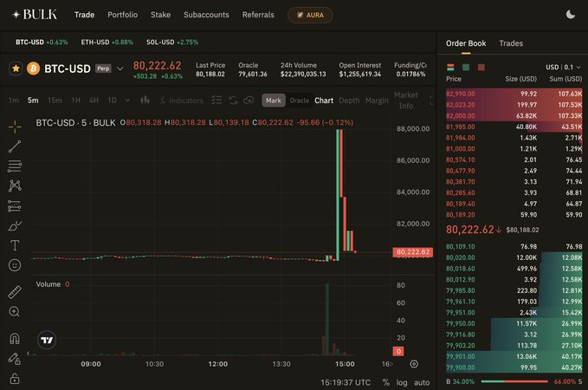Click bid price 80,109.10 row

(514, 247)
